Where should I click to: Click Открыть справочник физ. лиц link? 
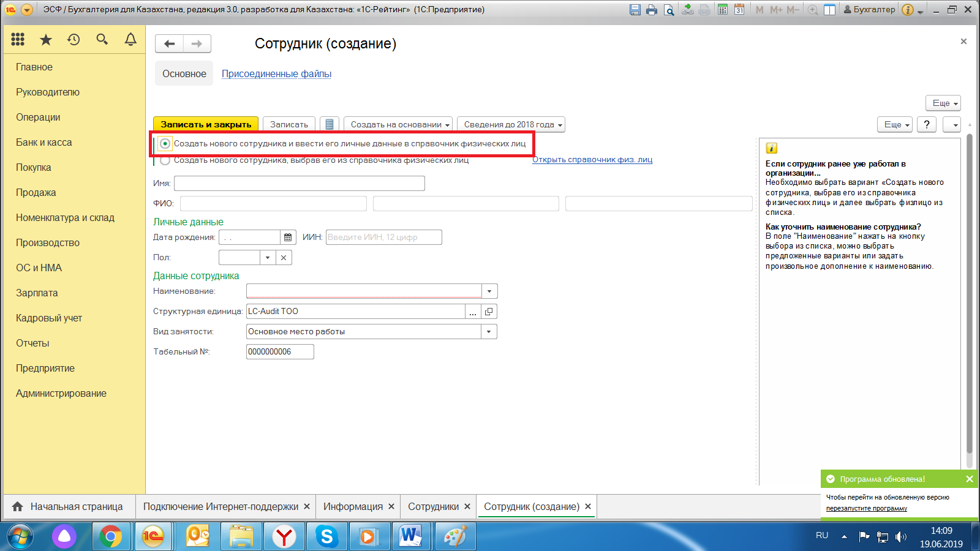592,160
